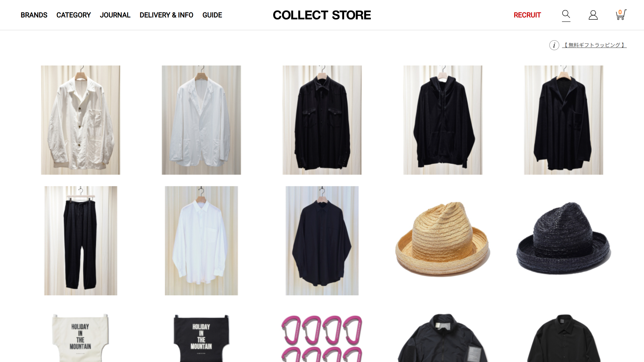
Task: Click the red RECRUIT link
Action: (527, 15)
